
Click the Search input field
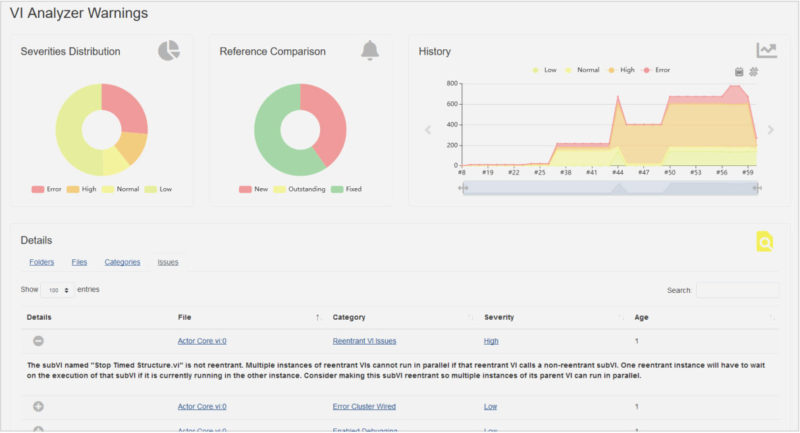[x=737, y=290]
